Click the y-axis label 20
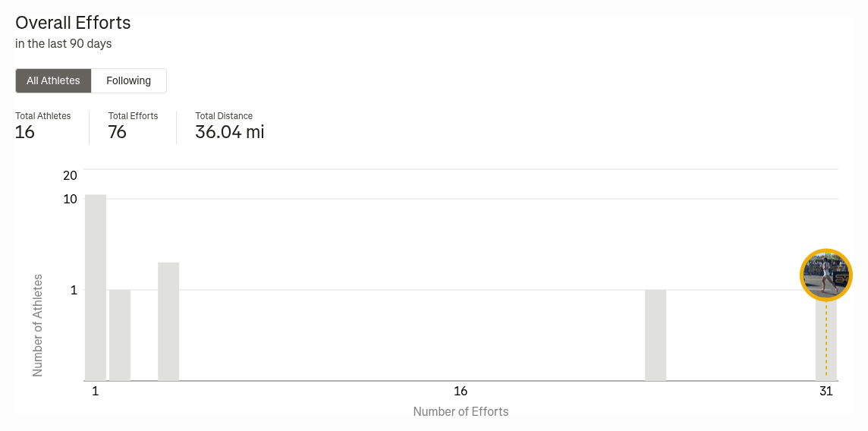The height and width of the screenshot is (431, 868). [x=71, y=176]
